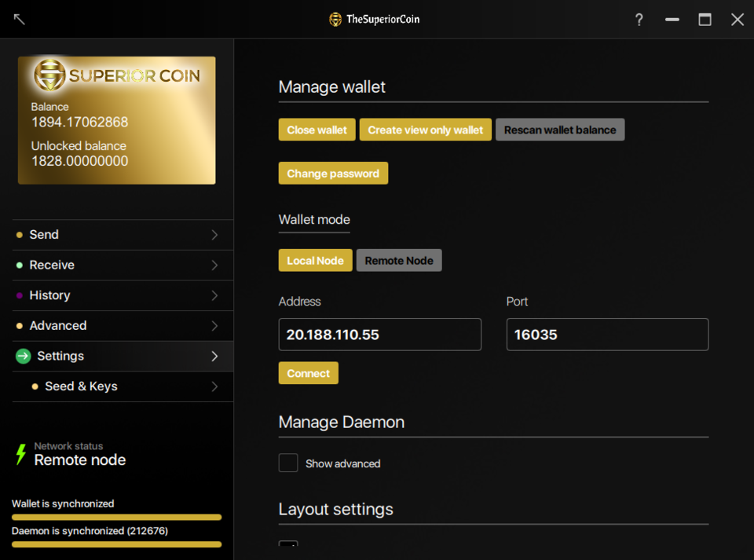
Task: Minimize the TheSuperiorCoin window
Action: [672, 20]
